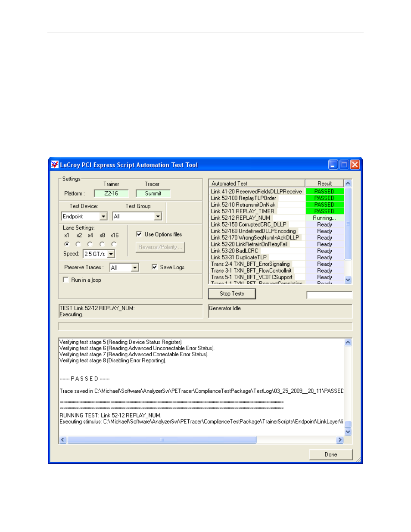Open the Preserve Traces dropdown
This screenshot has width=411, height=532.
coord(135,268)
